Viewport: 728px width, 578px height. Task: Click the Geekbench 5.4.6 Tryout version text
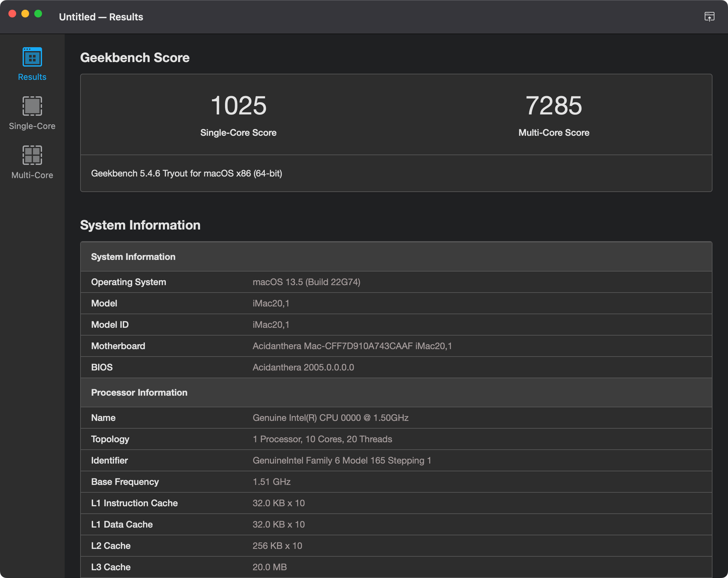(187, 174)
